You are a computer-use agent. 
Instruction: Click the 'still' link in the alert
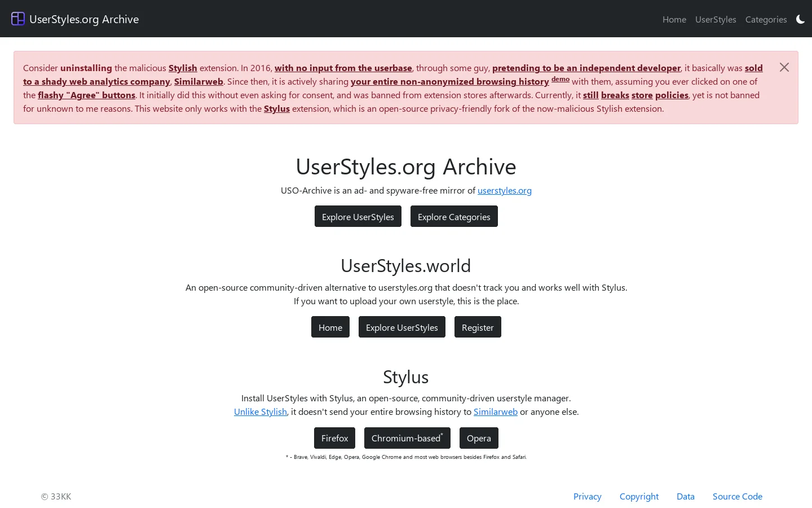click(x=591, y=95)
